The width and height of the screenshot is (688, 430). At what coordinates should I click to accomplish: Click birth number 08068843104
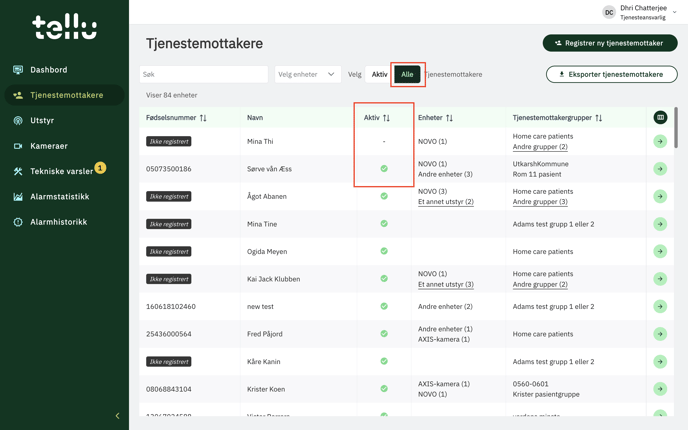pos(168,389)
